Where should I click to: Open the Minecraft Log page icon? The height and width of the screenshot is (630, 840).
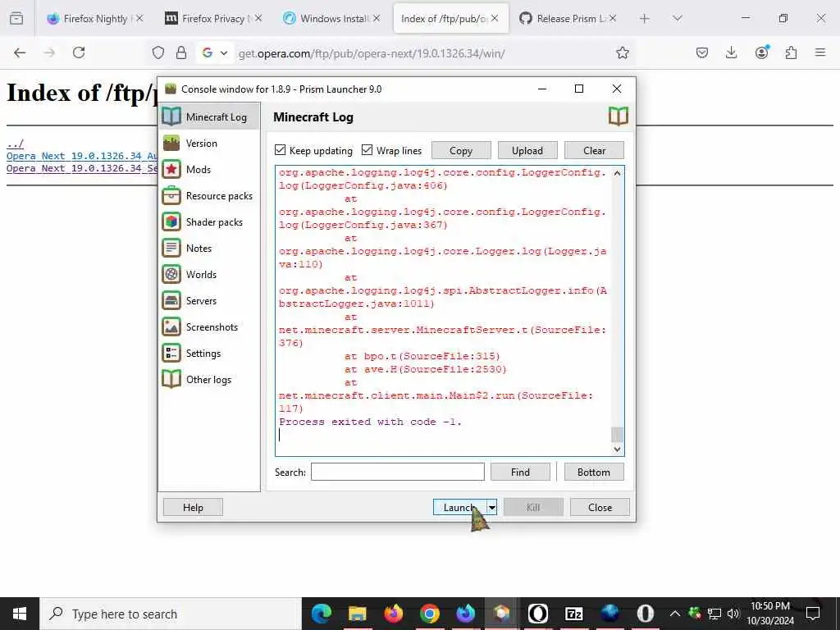(171, 116)
